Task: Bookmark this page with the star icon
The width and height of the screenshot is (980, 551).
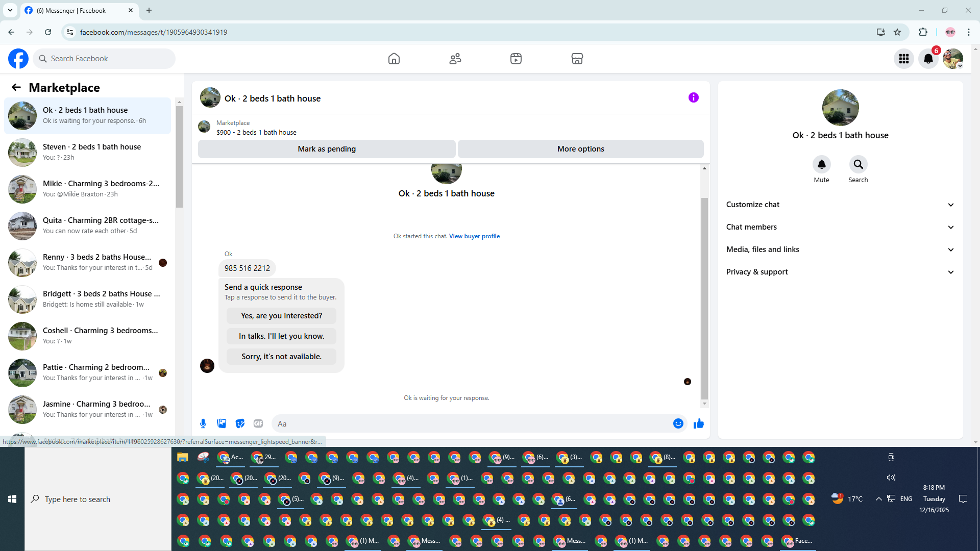Action: click(898, 32)
